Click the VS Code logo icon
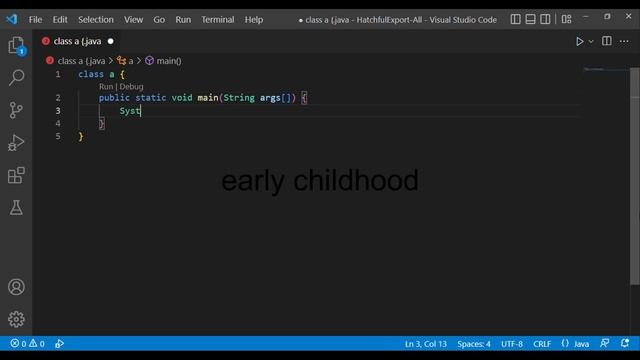 [x=12, y=19]
